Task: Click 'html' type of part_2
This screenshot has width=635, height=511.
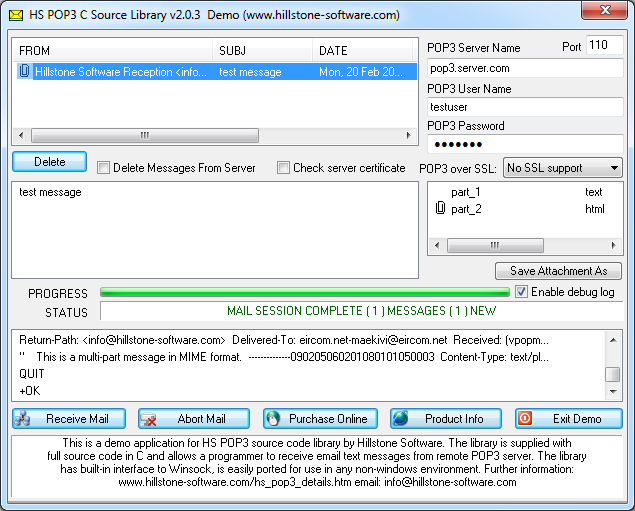Action: (595, 209)
